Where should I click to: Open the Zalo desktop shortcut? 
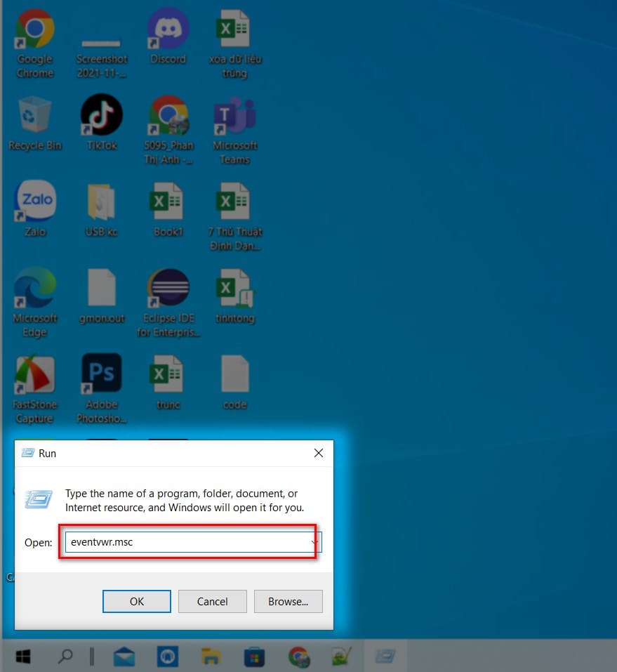click(35, 209)
